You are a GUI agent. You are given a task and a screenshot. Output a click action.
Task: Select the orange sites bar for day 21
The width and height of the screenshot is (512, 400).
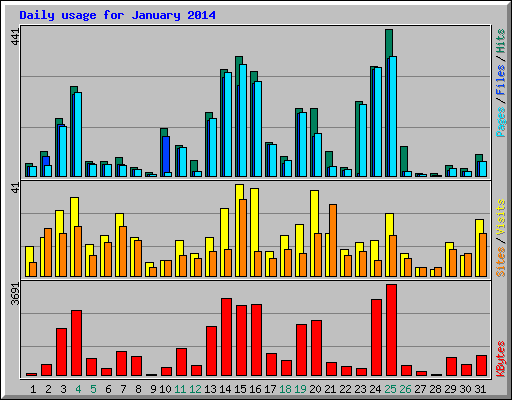tap(333, 240)
